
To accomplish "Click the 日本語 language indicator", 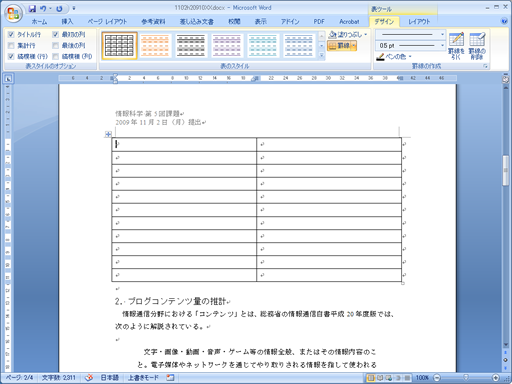I will tap(110, 378).
